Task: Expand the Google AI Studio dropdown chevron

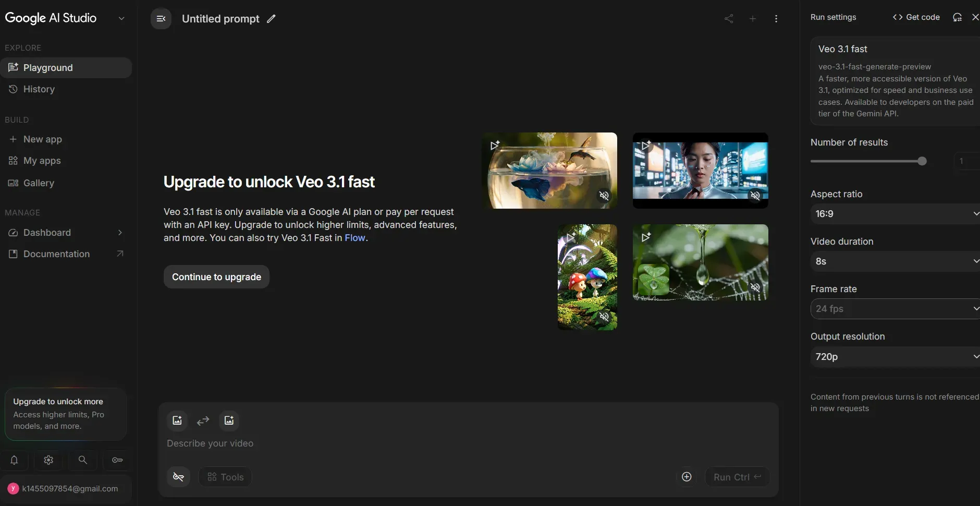Action: (121, 18)
